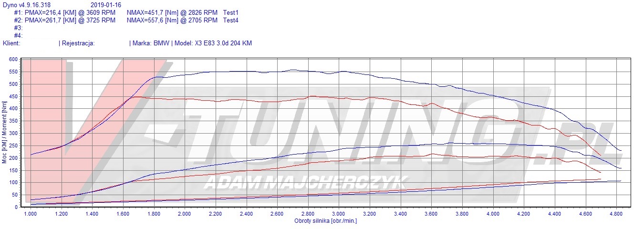Select the empty #3 run row
This screenshot has height=229, width=644.
(x=19, y=28)
